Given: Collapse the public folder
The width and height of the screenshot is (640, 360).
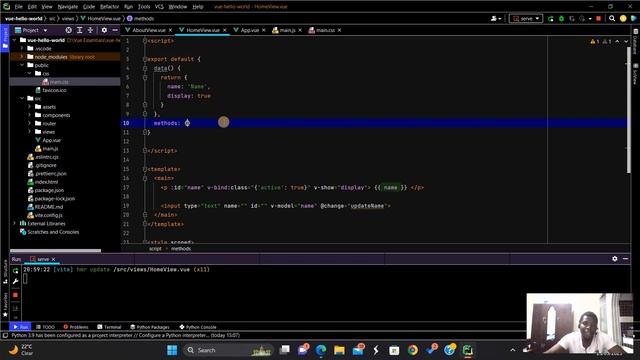Looking at the screenshot, I should pos(22,65).
